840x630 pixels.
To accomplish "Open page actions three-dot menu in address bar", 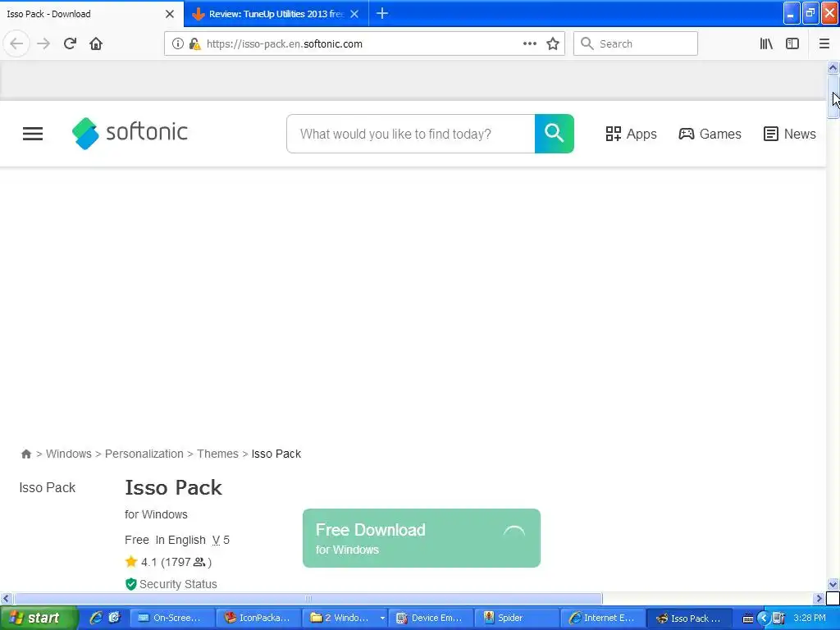I will click(529, 44).
